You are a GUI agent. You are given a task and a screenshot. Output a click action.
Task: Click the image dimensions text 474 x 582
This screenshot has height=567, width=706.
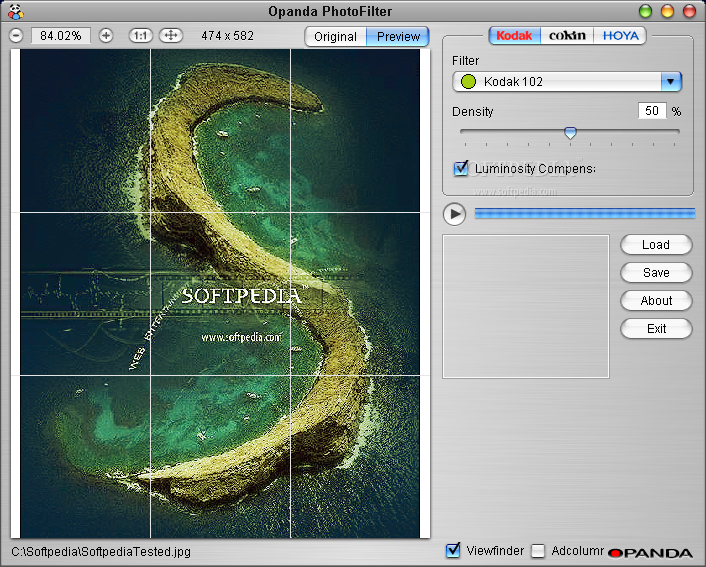tap(227, 36)
